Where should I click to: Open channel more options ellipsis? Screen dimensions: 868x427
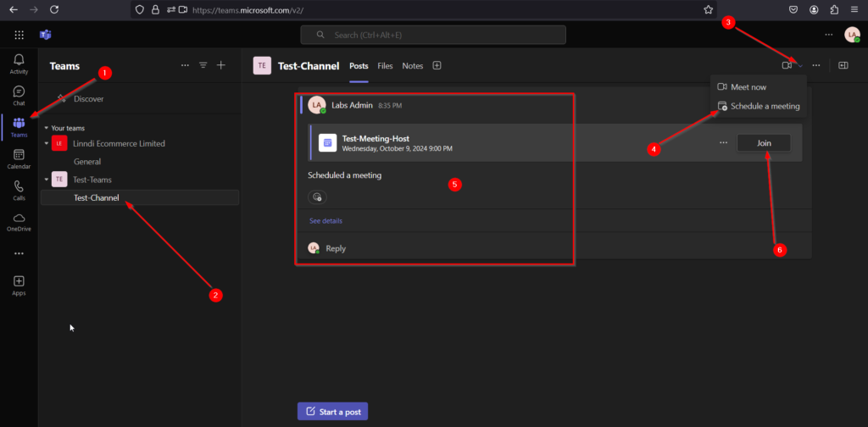[816, 65]
